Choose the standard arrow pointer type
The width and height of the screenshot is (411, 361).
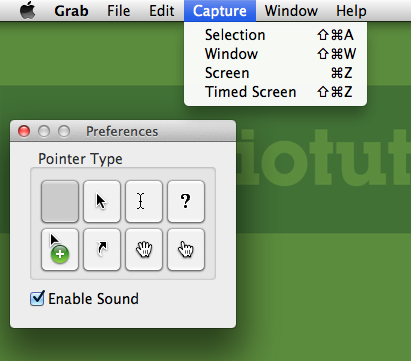tap(102, 201)
